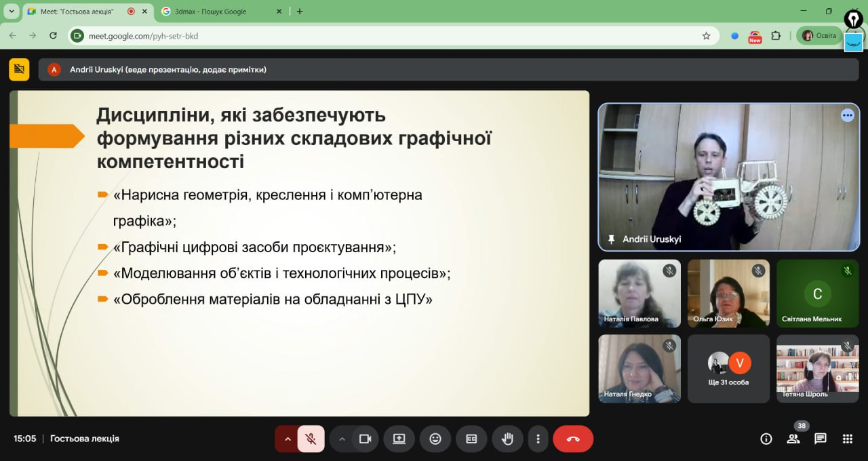Open the meeting chat panel
The width and height of the screenshot is (868, 461).
tap(820, 439)
